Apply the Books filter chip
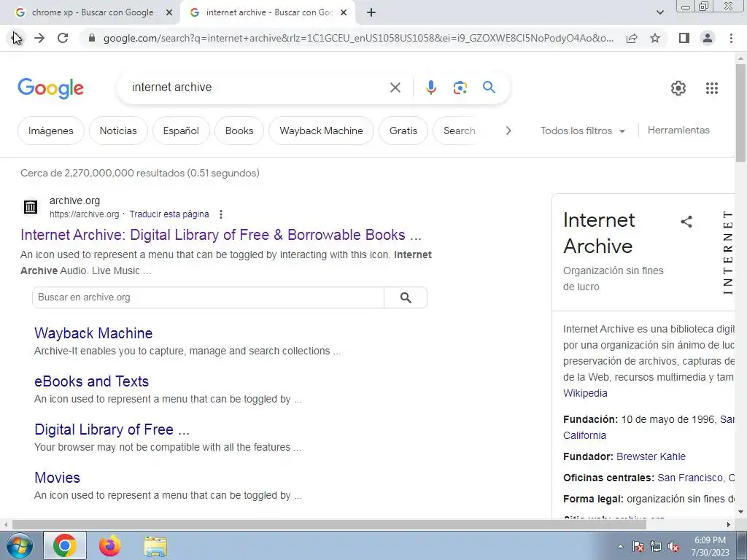Screen dimensions: 747x560 tap(239, 131)
